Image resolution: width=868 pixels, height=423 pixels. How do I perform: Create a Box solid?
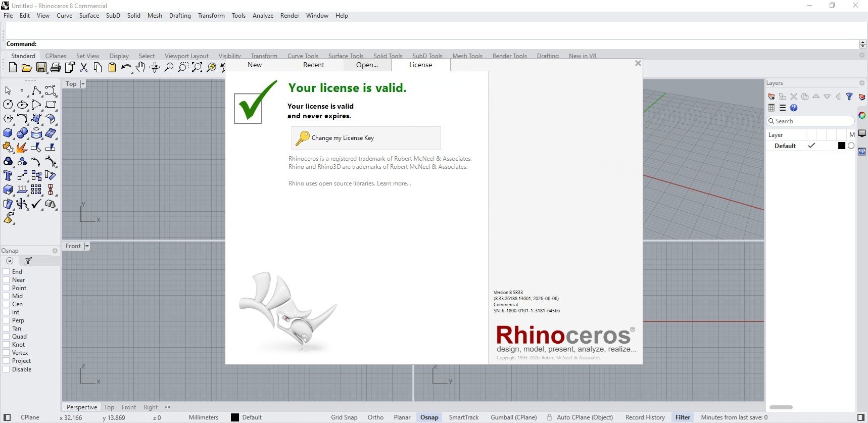8,133
